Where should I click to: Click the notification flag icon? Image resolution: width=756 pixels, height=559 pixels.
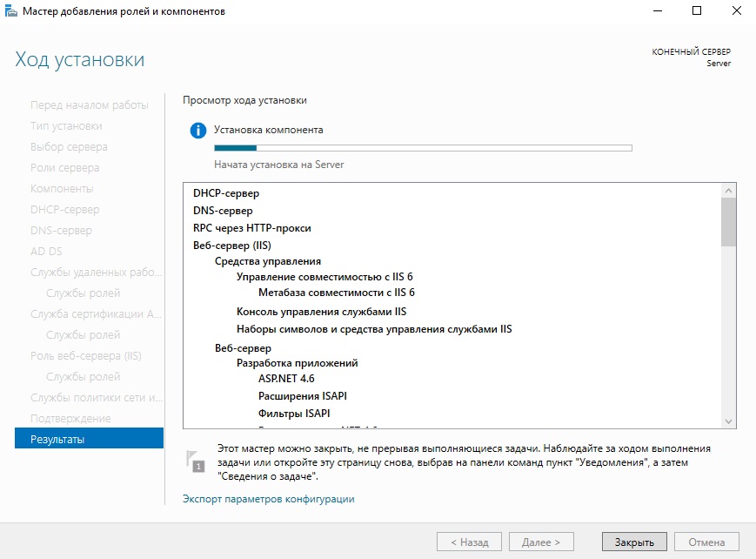[x=196, y=461]
